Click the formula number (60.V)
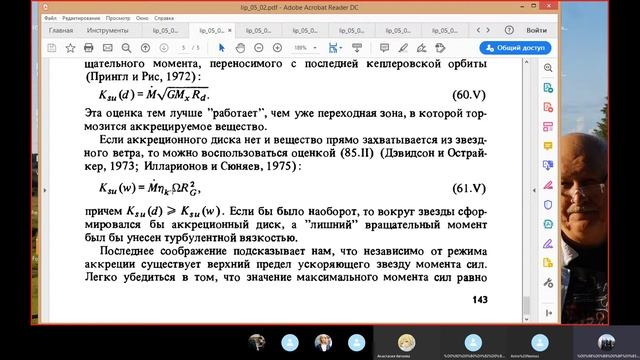 (469, 95)
